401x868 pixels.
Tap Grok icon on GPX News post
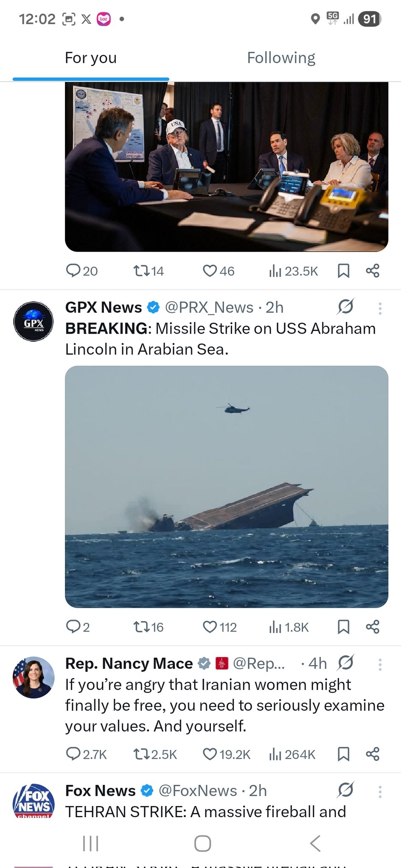345,307
